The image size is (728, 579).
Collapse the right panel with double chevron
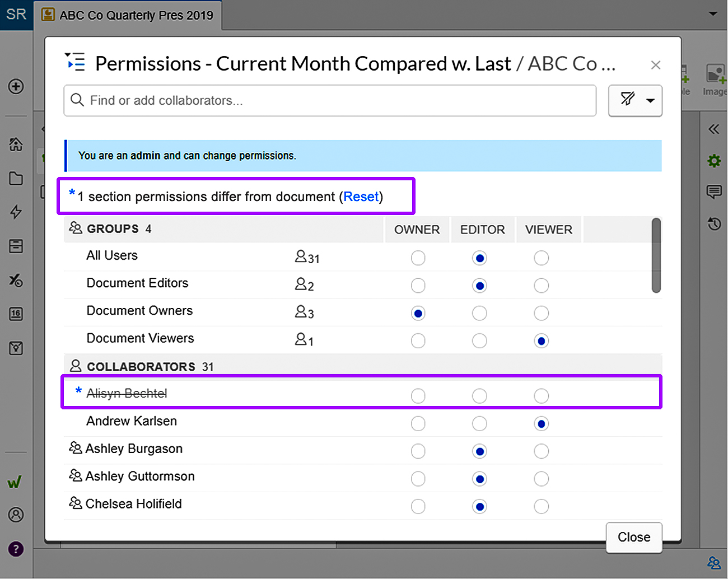click(x=713, y=129)
